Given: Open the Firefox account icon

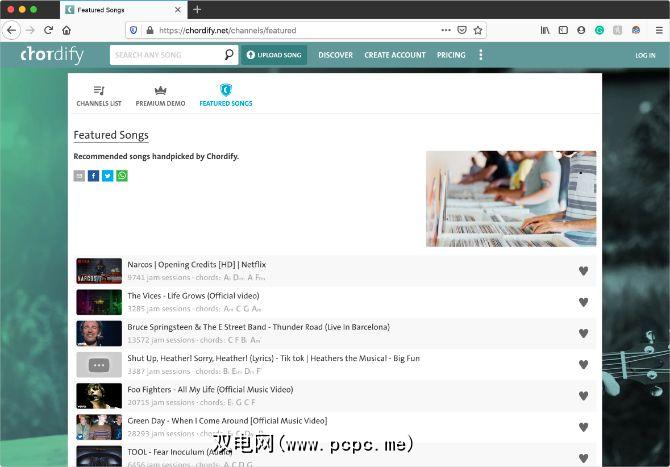Looking at the screenshot, I should click(x=581, y=30).
